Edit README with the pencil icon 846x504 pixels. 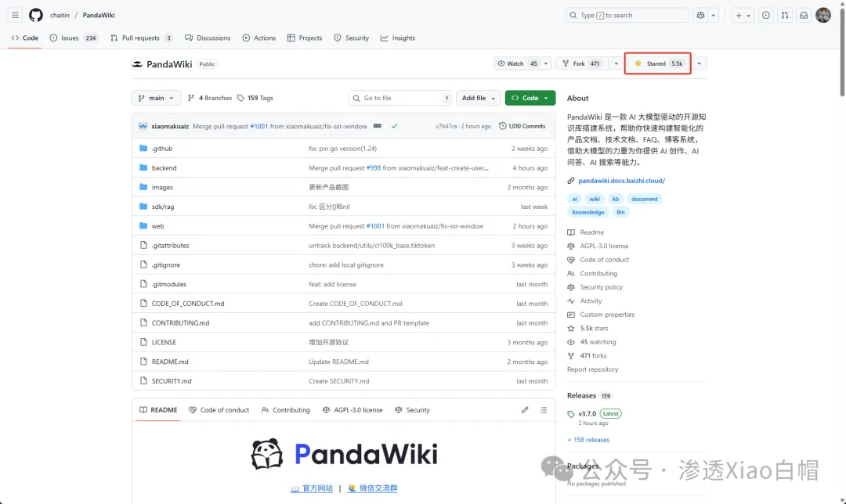point(525,410)
